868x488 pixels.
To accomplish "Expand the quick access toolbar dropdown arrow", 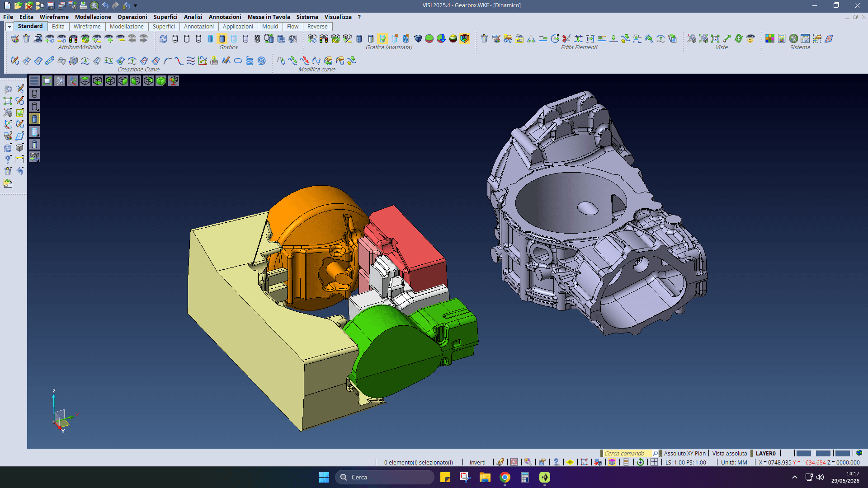I will click(135, 5).
